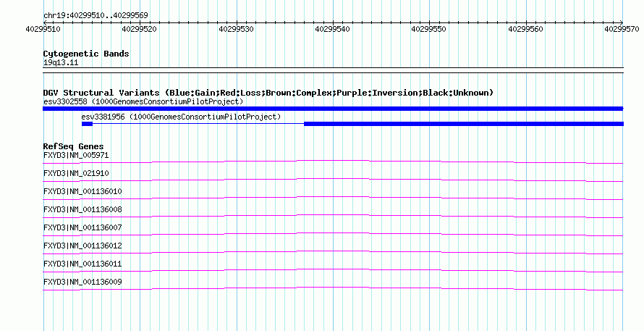Screen dimensions: 644x331
Task: Select the 40299540 ruler tick label
Action: (x=332, y=29)
